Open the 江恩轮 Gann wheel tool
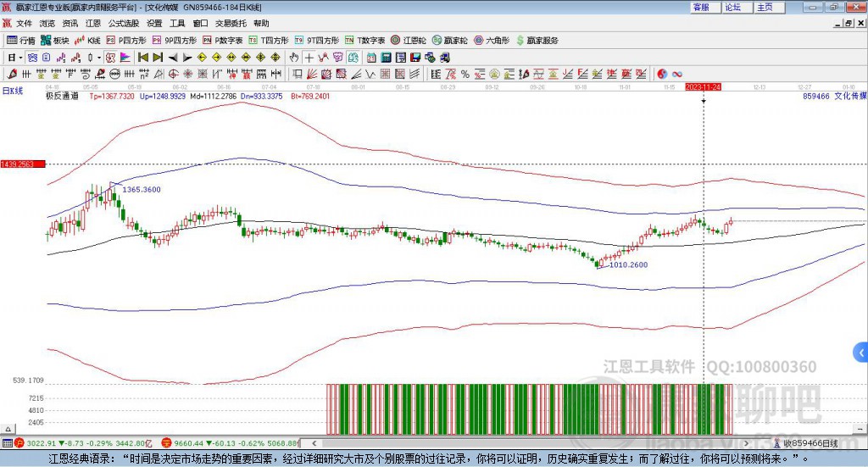This screenshot has height=467, width=868. tap(408, 40)
